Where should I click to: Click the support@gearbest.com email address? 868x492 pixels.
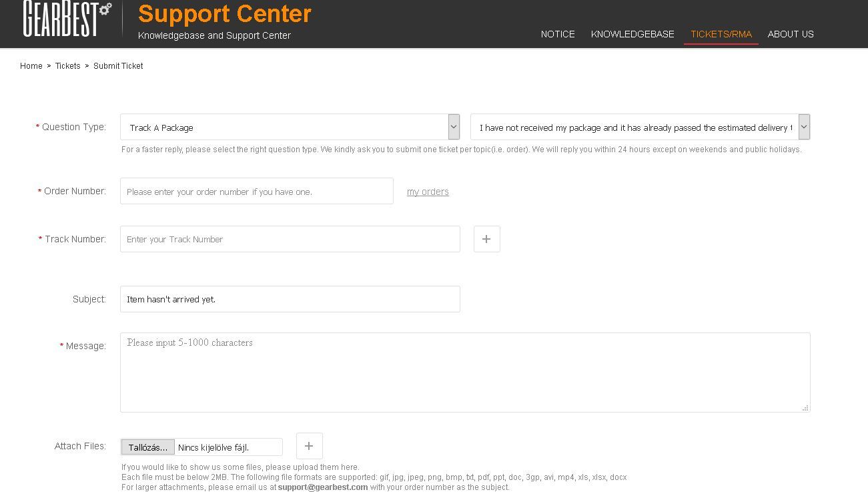coord(323,487)
